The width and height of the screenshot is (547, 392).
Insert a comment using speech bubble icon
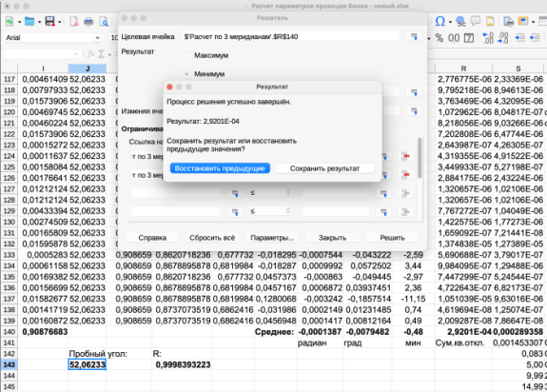[x=475, y=22]
